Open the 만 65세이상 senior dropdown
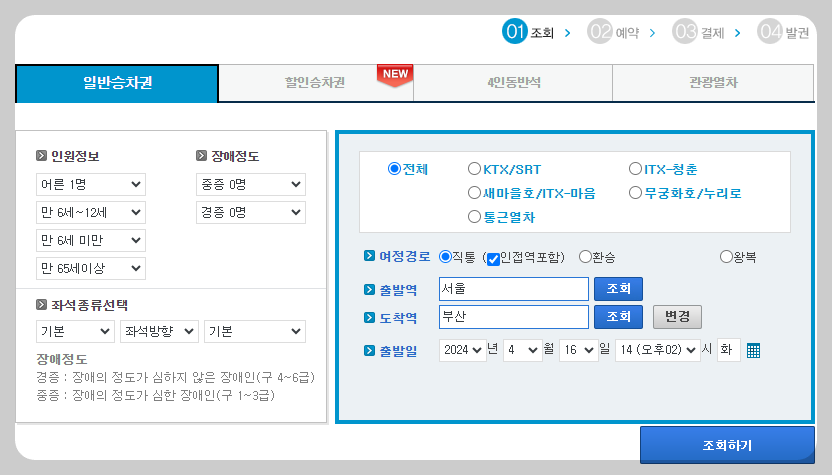Viewport: 832px width, 475px height. tap(91, 268)
